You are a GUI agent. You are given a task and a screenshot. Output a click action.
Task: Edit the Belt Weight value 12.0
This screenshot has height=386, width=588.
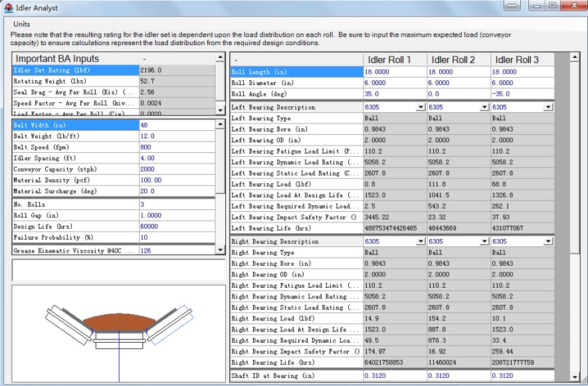pyautogui.click(x=177, y=136)
